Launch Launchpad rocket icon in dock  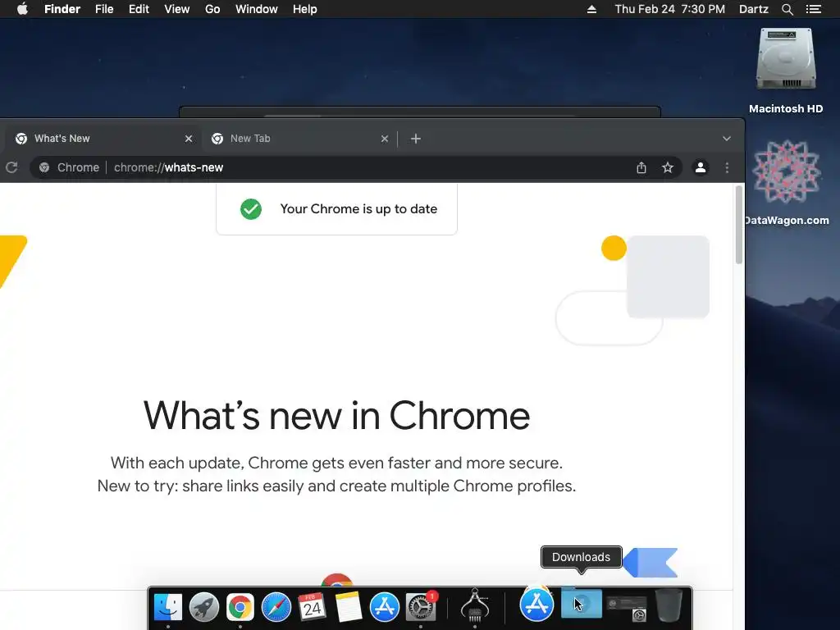click(x=204, y=607)
